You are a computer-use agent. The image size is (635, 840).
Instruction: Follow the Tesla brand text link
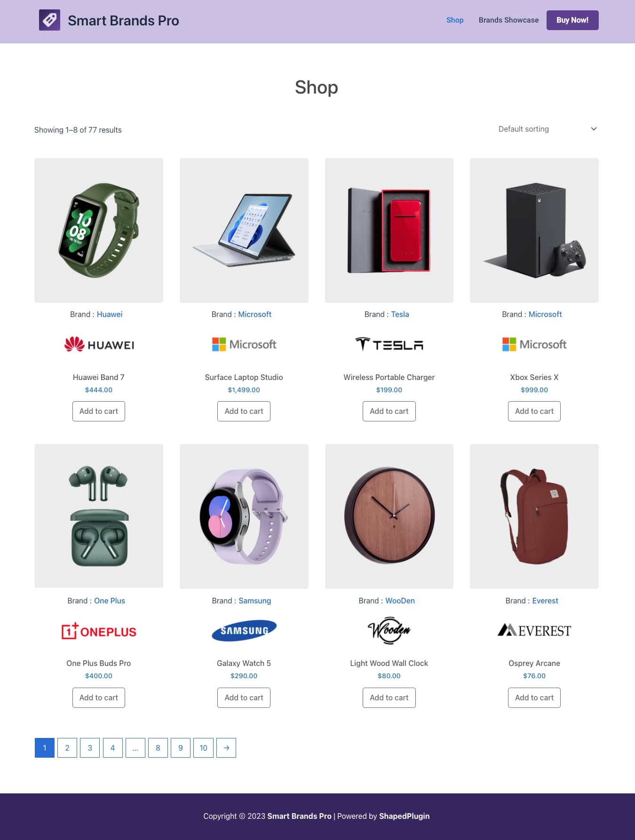pyautogui.click(x=400, y=314)
